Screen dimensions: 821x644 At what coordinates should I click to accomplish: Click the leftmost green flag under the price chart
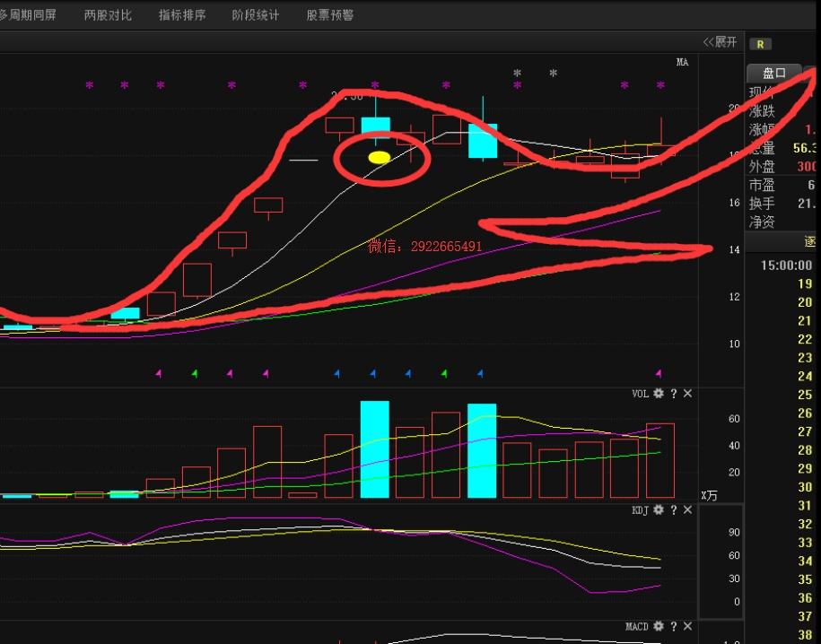click(x=194, y=373)
